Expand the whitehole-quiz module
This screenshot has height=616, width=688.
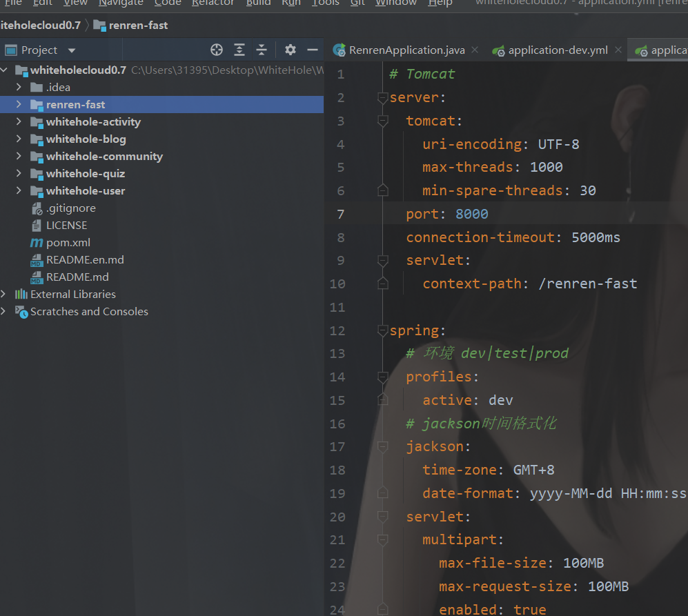pos(19,173)
